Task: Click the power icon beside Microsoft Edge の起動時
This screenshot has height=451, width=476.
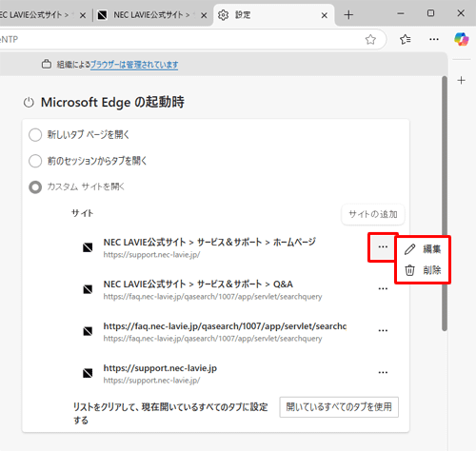Action: tap(29, 103)
